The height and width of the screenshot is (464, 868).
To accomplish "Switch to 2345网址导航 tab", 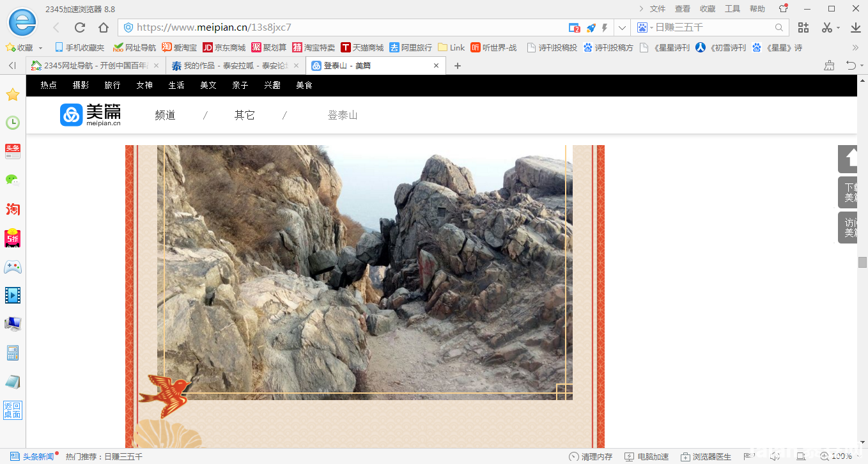I will (x=95, y=66).
